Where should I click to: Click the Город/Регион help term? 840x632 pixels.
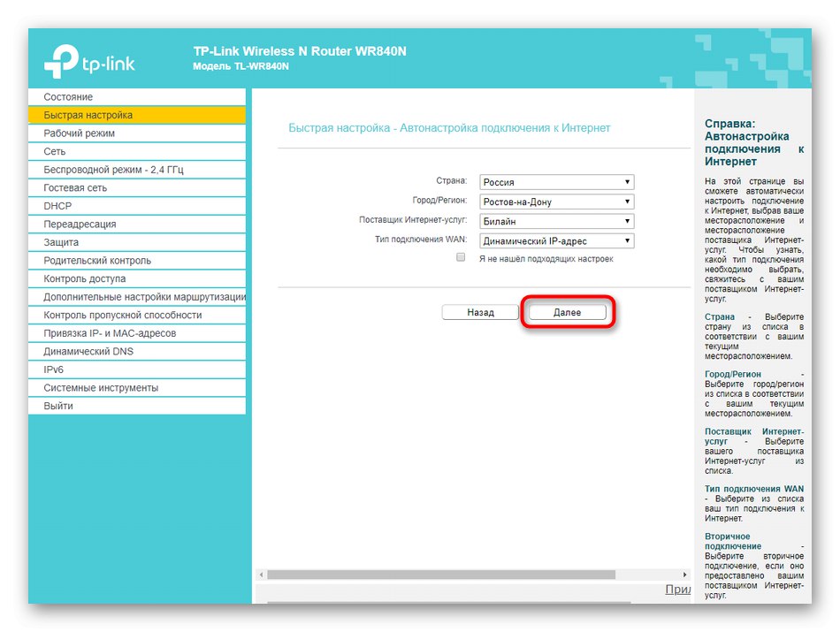(x=733, y=375)
